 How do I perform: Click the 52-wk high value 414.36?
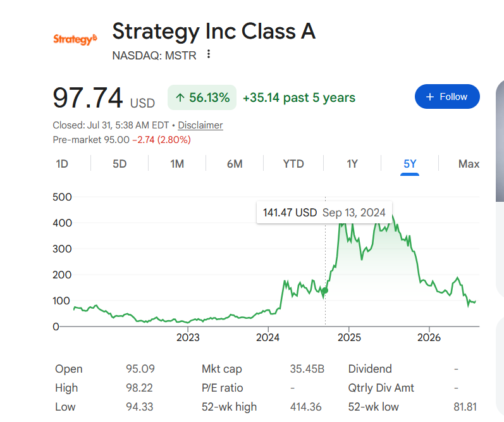[x=305, y=407]
